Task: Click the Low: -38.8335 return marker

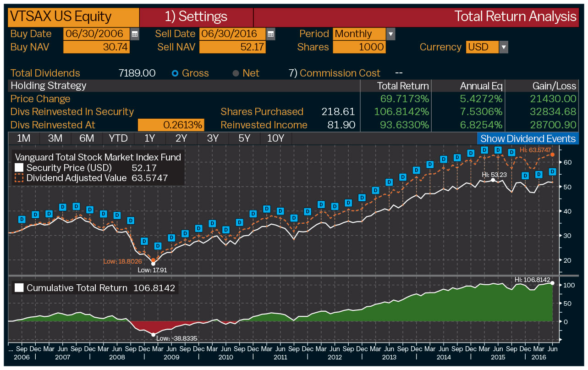Action: (x=153, y=334)
